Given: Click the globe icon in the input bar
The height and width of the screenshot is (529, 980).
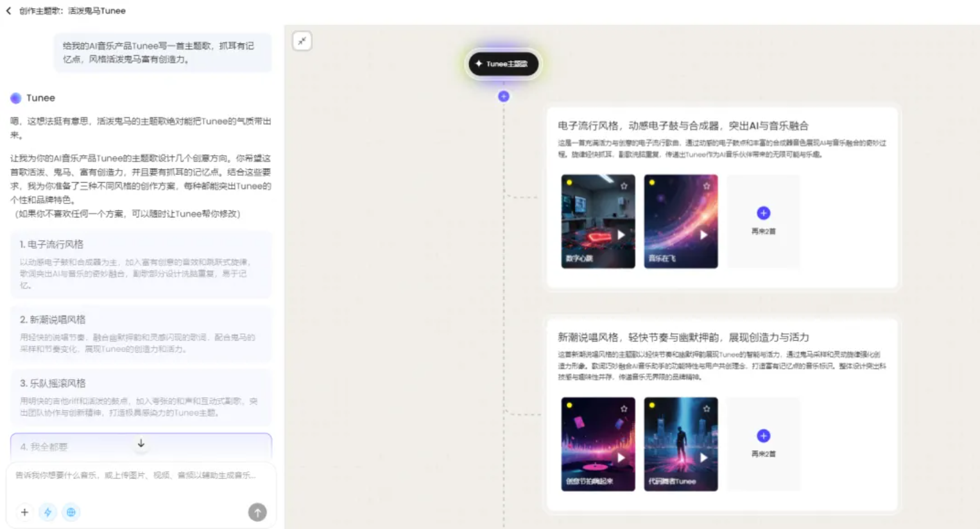Looking at the screenshot, I should (71, 512).
